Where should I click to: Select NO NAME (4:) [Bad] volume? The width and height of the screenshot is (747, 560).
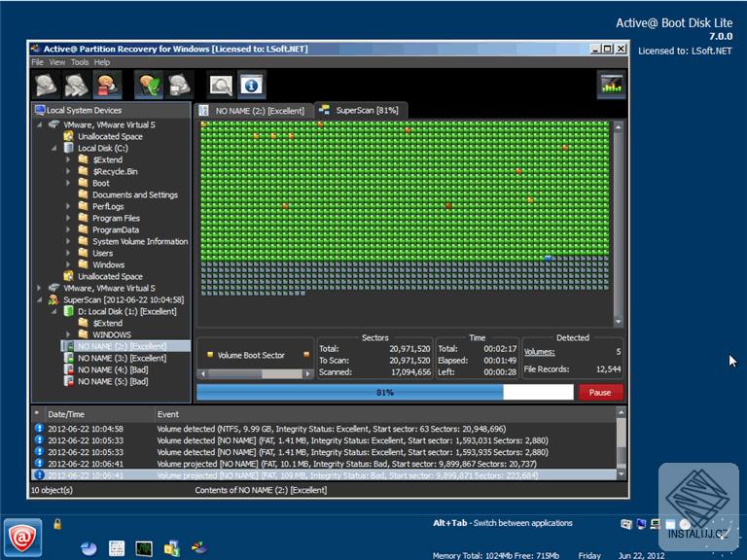click(x=112, y=369)
